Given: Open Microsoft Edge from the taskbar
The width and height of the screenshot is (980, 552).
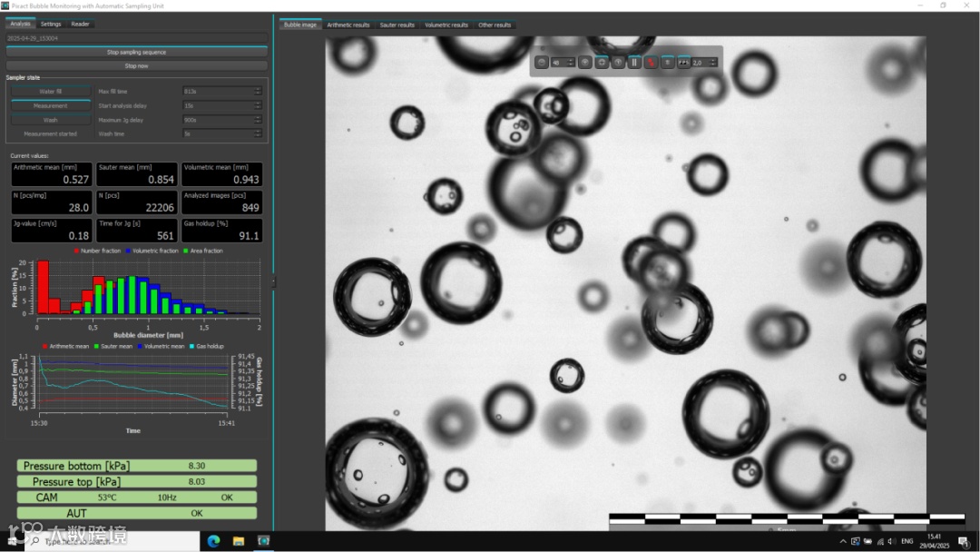Looking at the screenshot, I should [213, 541].
